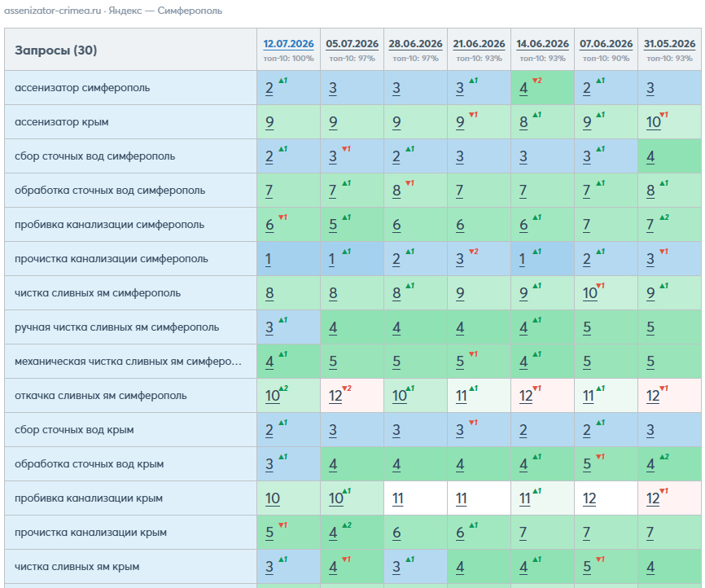Open position 11 for 'пробивка канализации крым' on 28.06.2026

pos(397,498)
